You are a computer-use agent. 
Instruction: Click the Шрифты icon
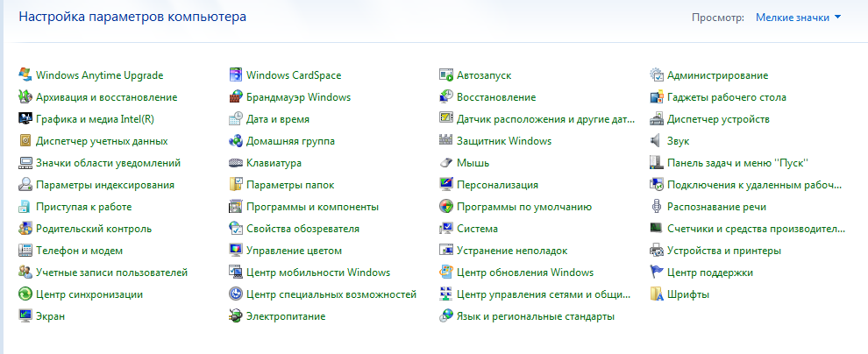point(657,294)
